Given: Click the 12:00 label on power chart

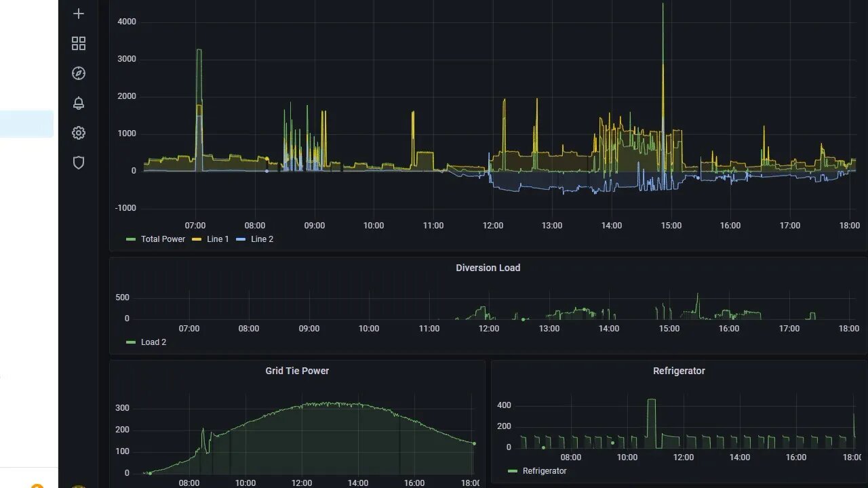Looking at the screenshot, I should [x=493, y=226].
